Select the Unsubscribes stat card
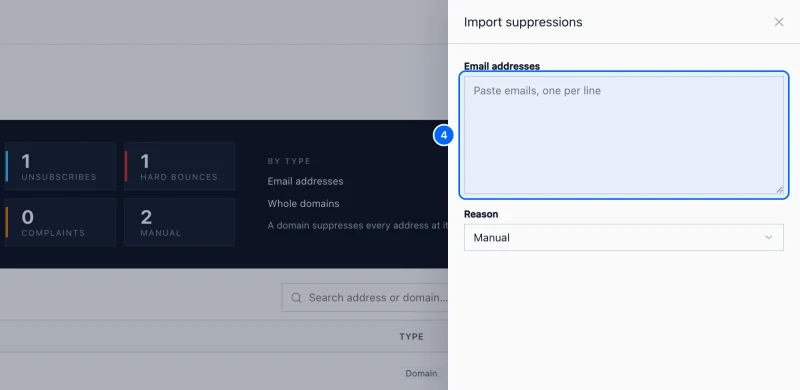 pos(60,166)
